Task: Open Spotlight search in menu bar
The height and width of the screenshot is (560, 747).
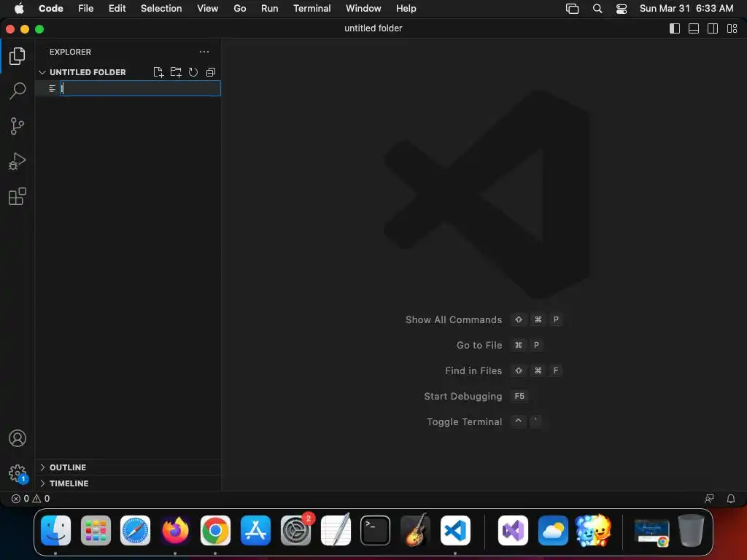Action: pyautogui.click(x=597, y=9)
